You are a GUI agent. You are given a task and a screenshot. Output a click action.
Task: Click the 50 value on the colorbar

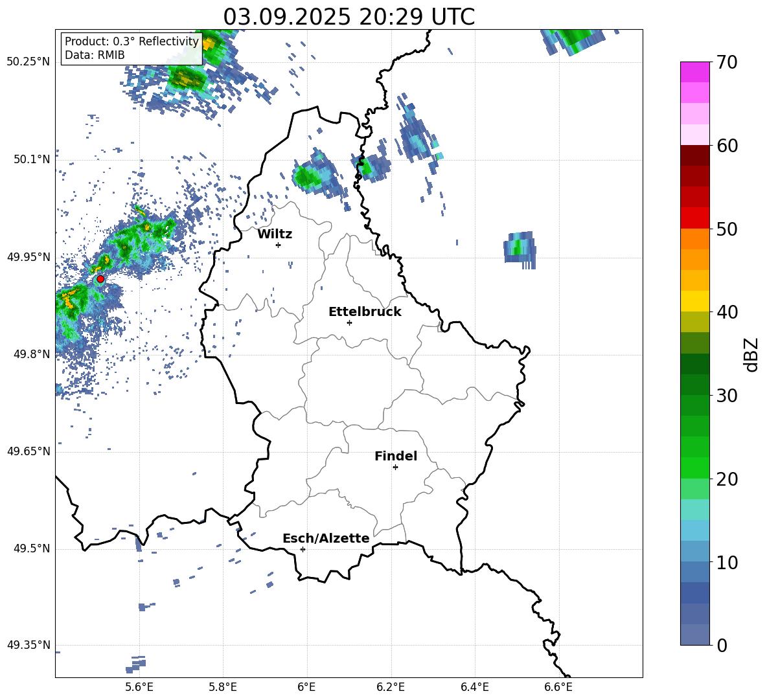(726, 229)
